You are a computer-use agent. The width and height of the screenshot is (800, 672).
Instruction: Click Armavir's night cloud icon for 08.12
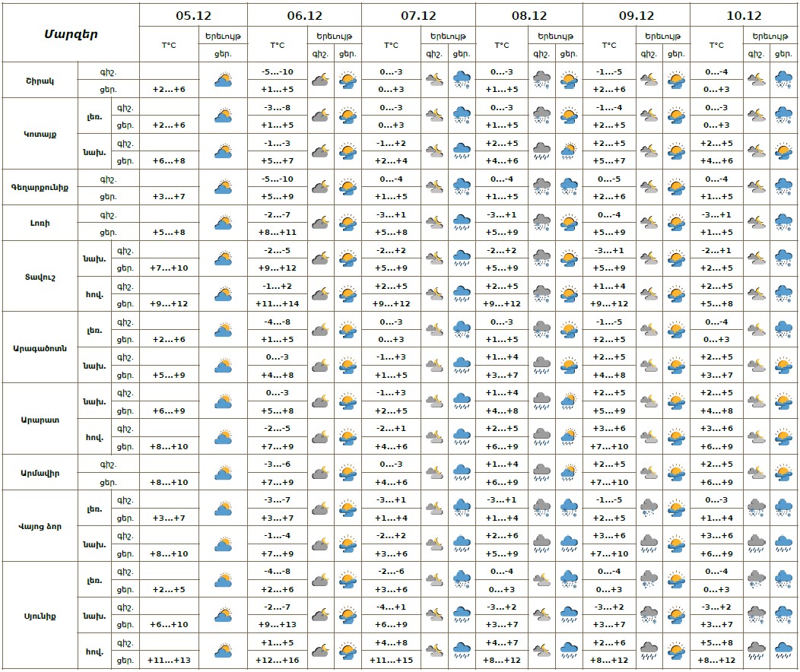(541, 473)
